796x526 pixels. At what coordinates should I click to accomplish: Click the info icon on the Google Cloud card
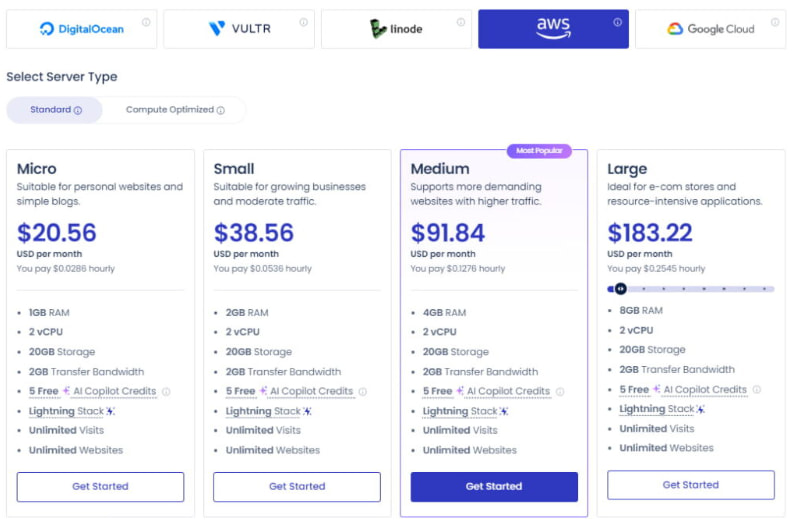tap(775, 22)
